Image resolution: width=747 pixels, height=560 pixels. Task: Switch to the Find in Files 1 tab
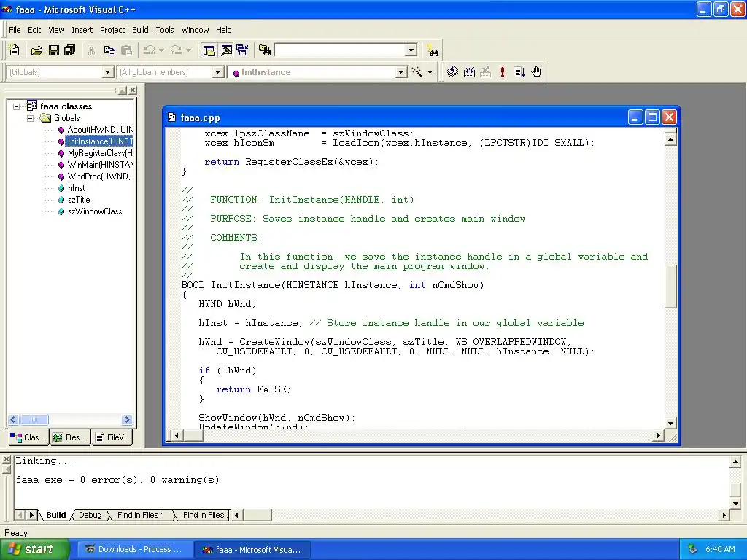141,515
